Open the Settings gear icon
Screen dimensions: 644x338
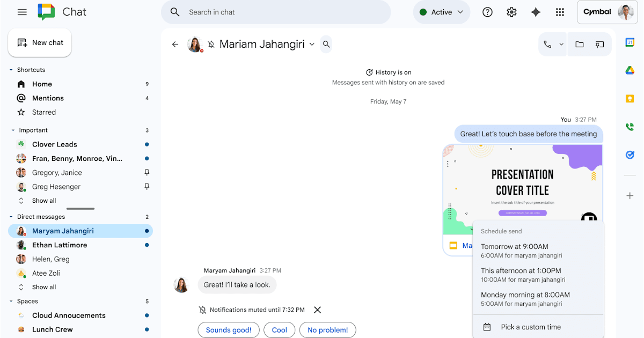[x=511, y=12]
